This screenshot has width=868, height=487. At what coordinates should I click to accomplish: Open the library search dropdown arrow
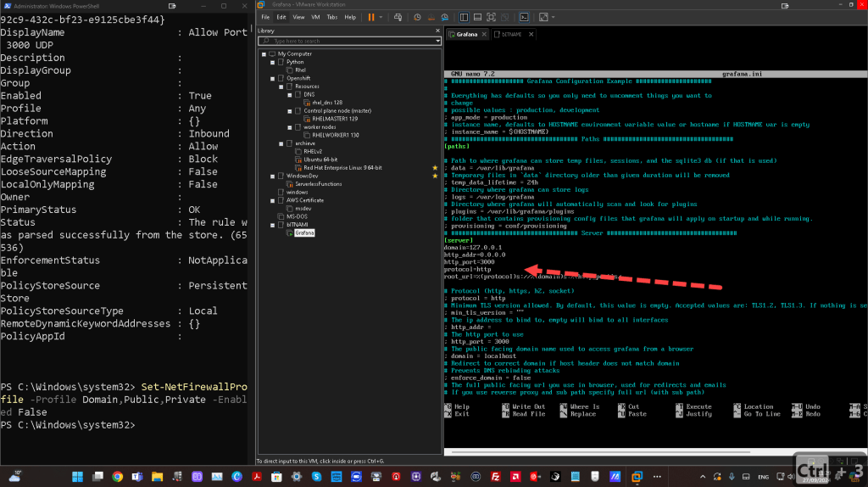coord(437,41)
